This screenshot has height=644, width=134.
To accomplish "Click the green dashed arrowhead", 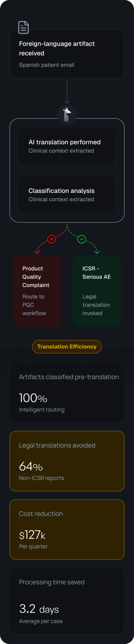I will [x=97, y=252].
